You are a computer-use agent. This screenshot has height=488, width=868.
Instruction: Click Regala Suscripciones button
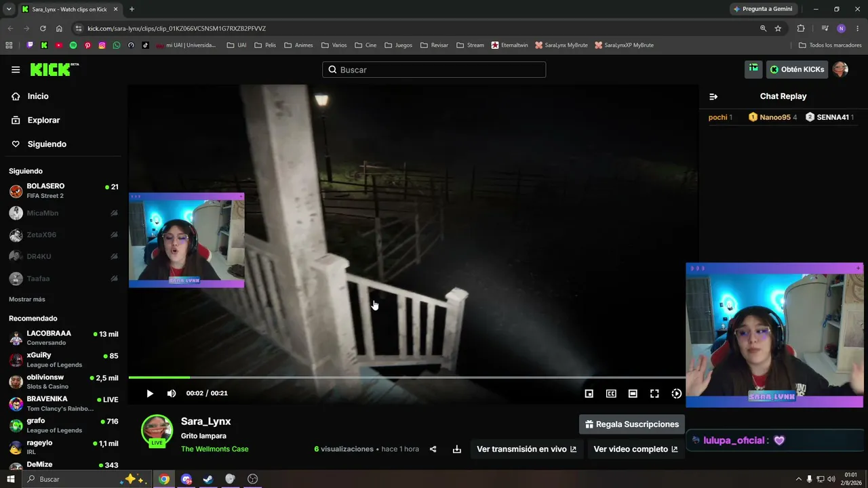coord(632,424)
